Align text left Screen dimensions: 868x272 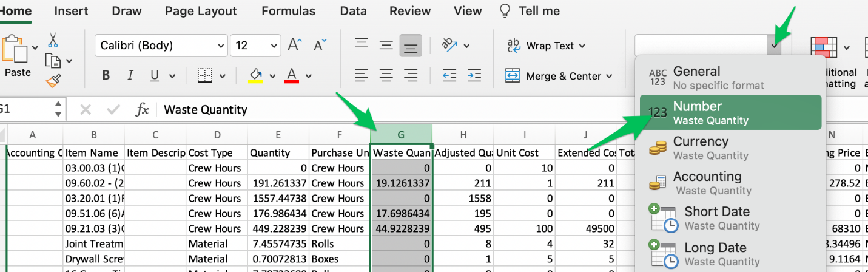(x=362, y=76)
